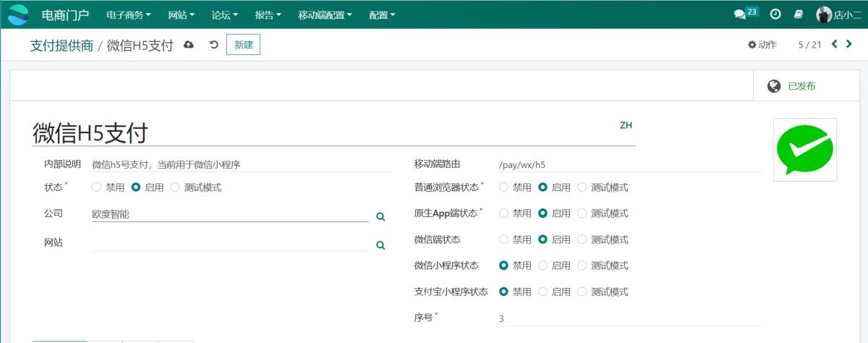Viewport: 868px width, 343px height.
Task: Select 启用 for 微信小程序状态
Action: [542, 266]
